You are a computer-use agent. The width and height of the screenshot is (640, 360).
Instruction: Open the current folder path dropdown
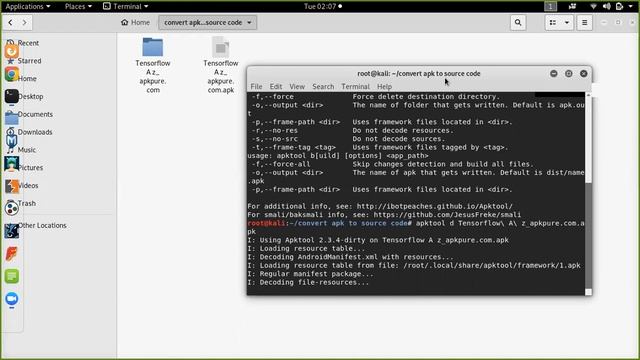tap(208, 22)
